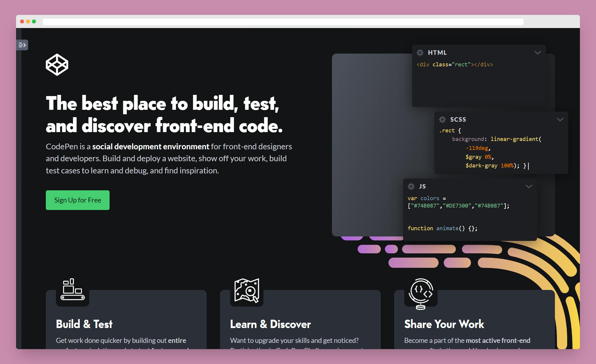Expand the JS panel chevron dropdown
596x364 pixels.
click(529, 186)
